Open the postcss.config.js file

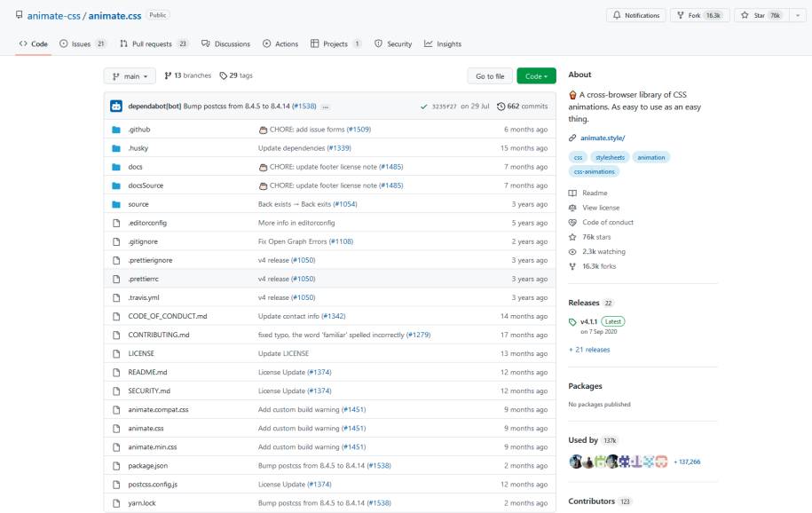pyautogui.click(x=153, y=485)
